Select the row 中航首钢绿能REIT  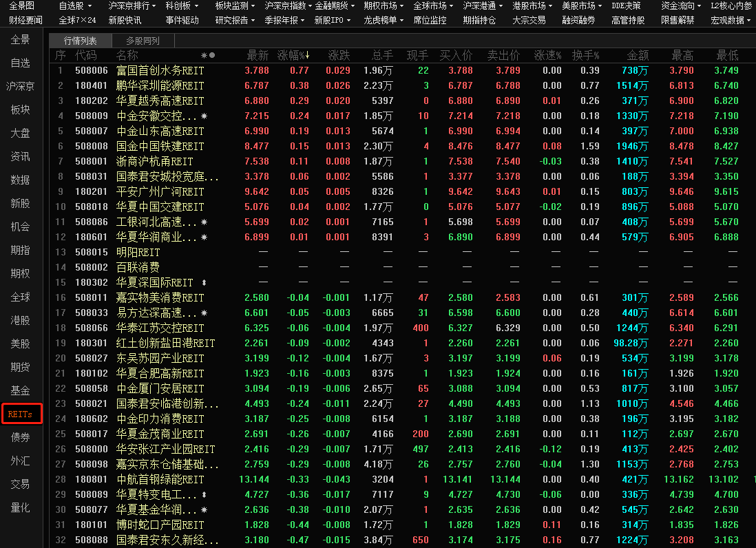[403, 480]
